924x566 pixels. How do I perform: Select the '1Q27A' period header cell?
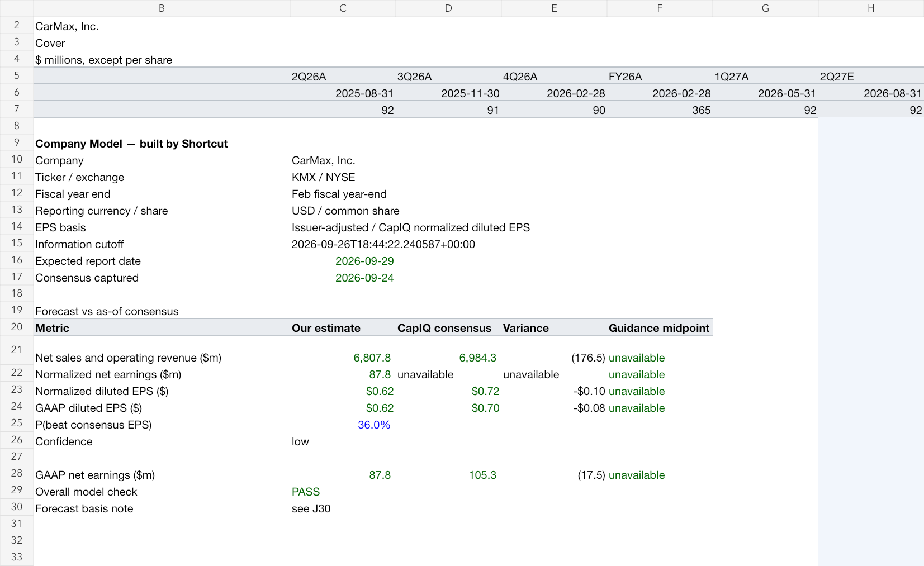pos(765,77)
